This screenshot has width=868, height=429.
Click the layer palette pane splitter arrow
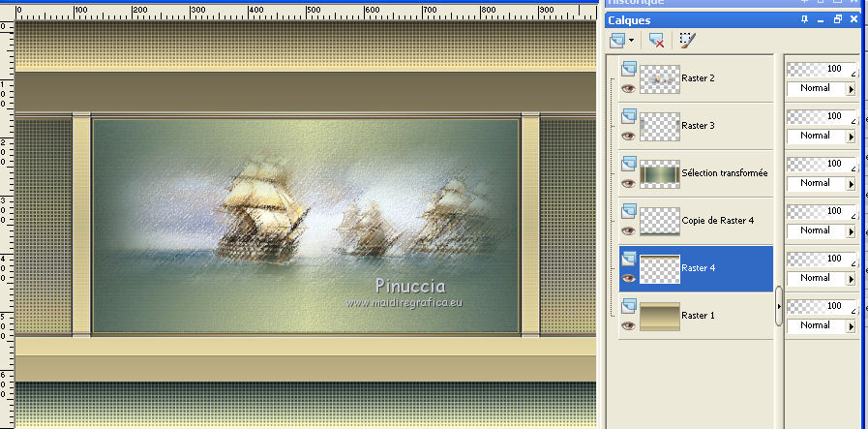(x=779, y=306)
